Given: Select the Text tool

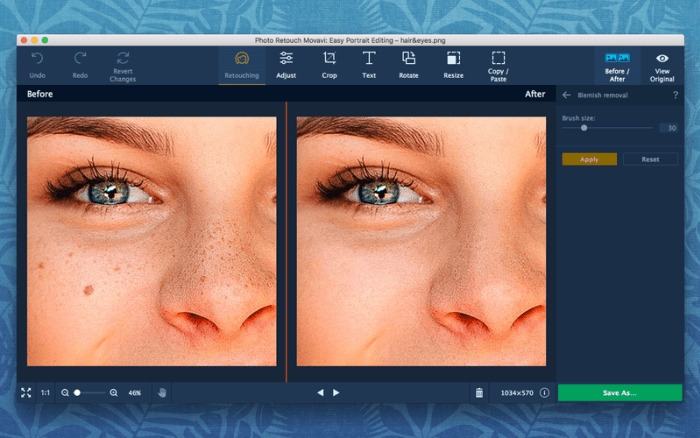Looking at the screenshot, I should tap(369, 66).
